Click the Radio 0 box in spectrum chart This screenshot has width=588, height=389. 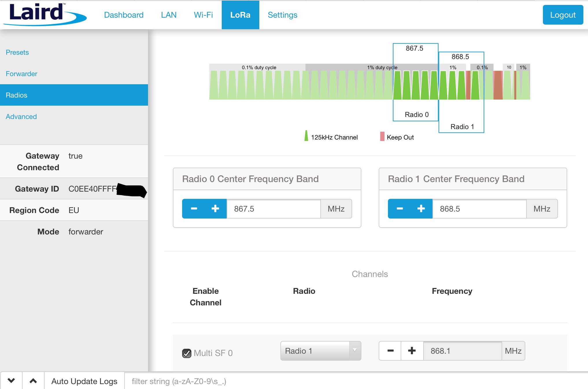416,82
